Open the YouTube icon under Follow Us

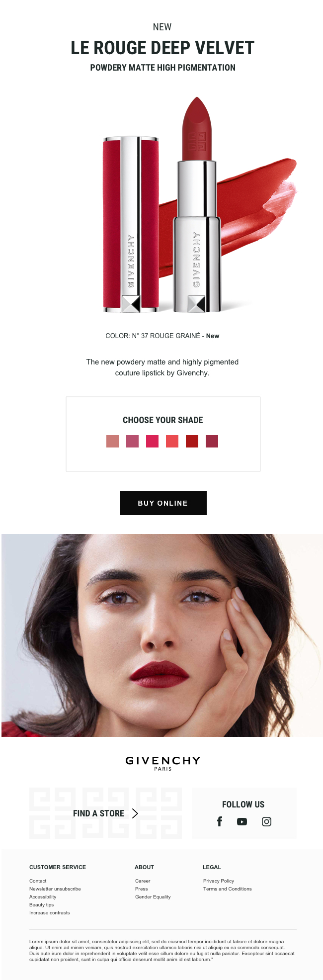click(242, 821)
